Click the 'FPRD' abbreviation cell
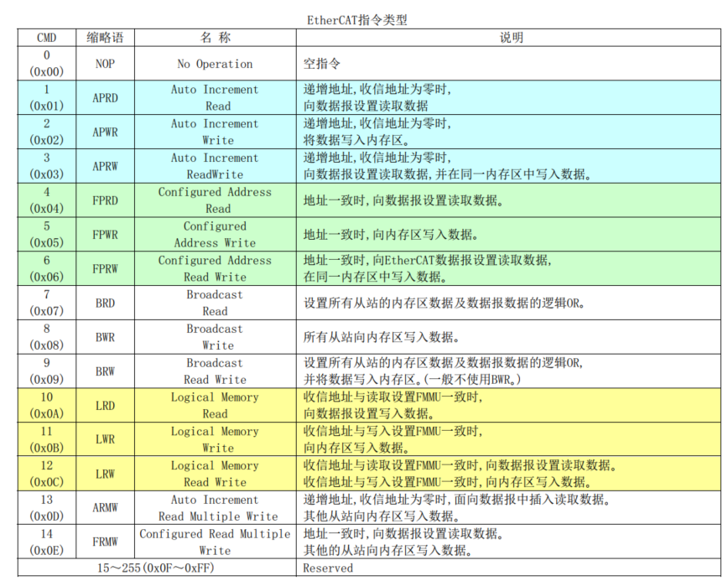Viewport: 728px width, 581px height. coord(105,200)
